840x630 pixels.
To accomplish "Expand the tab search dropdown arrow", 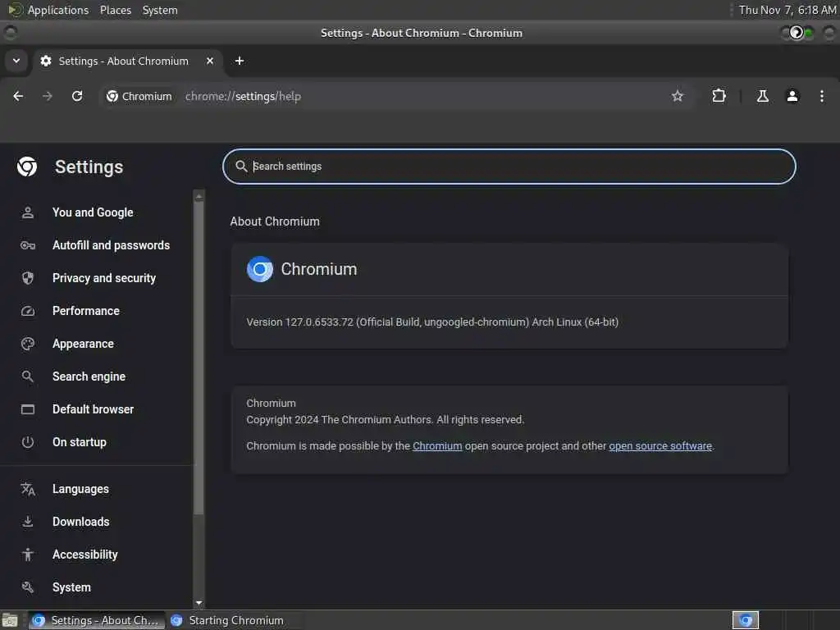I will point(16,61).
